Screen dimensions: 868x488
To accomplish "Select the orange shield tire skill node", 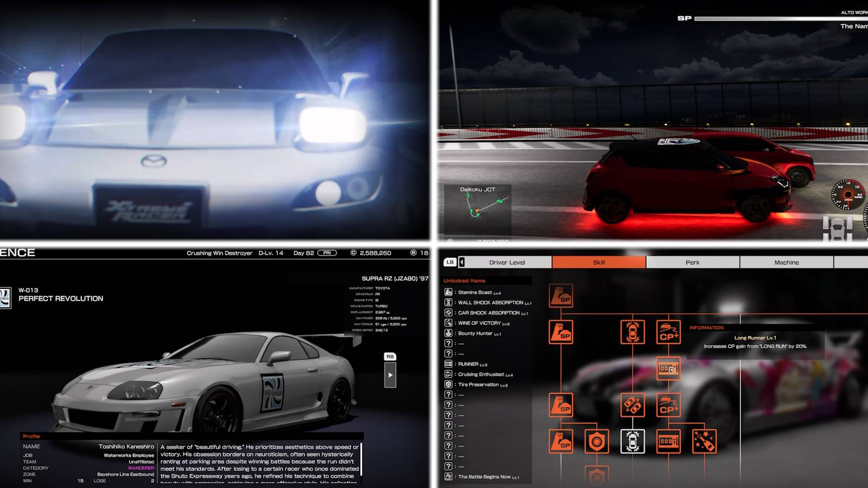I will 597,441.
